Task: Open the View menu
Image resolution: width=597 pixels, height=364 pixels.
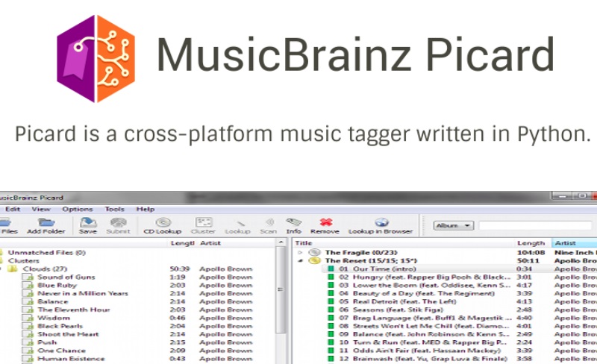Action: tap(41, 209)
